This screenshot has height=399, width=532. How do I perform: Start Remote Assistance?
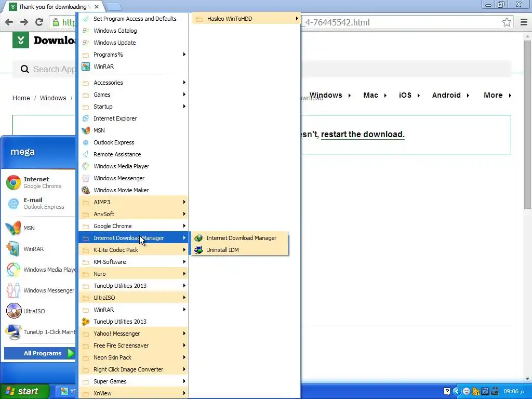point(134,154)
